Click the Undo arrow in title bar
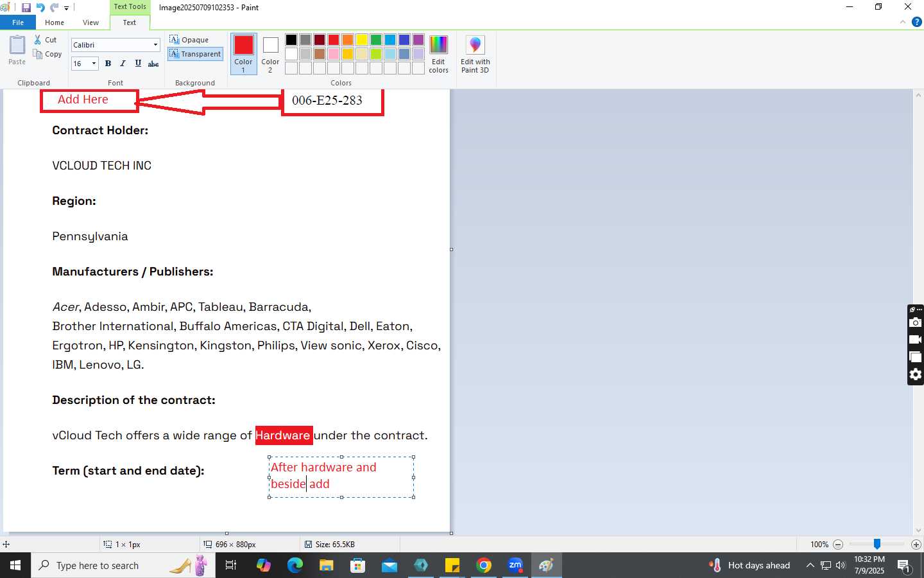This screenshot has width=924, height=578. click(x=40, y=8)
